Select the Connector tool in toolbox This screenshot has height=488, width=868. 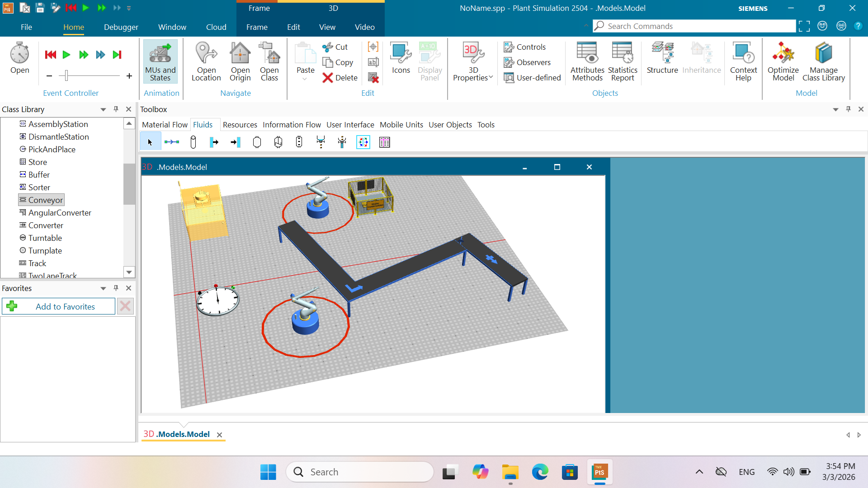[172, 142]
